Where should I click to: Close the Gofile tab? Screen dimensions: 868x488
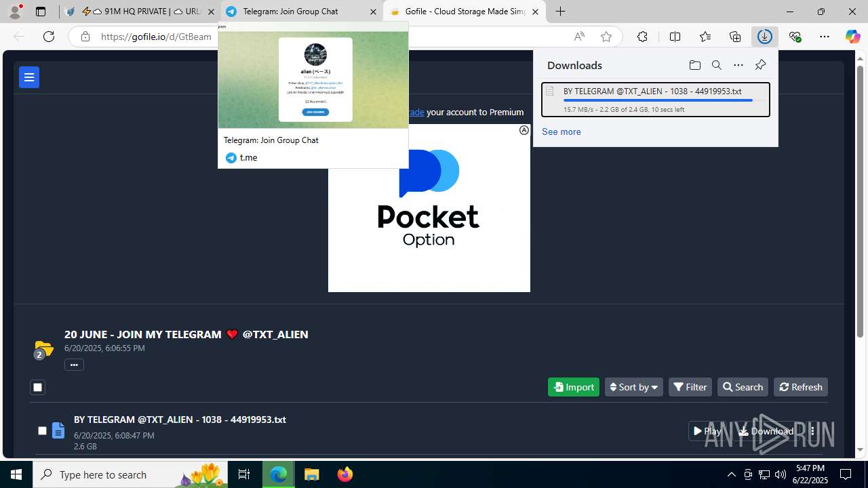point(536,12)
